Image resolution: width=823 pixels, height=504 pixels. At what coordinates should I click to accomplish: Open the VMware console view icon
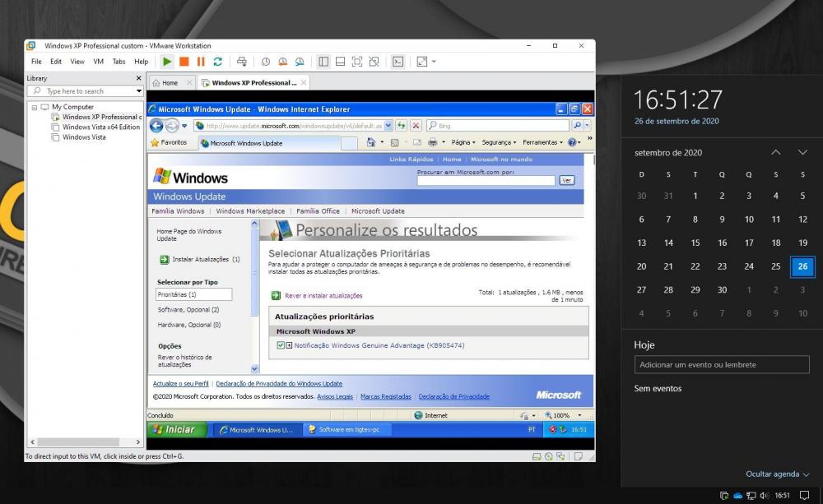(x=398, y=62)
